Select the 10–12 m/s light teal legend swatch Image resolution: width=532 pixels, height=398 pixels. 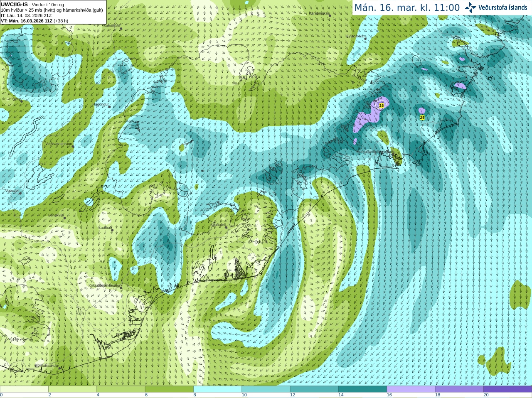click(x=266, y=389)
